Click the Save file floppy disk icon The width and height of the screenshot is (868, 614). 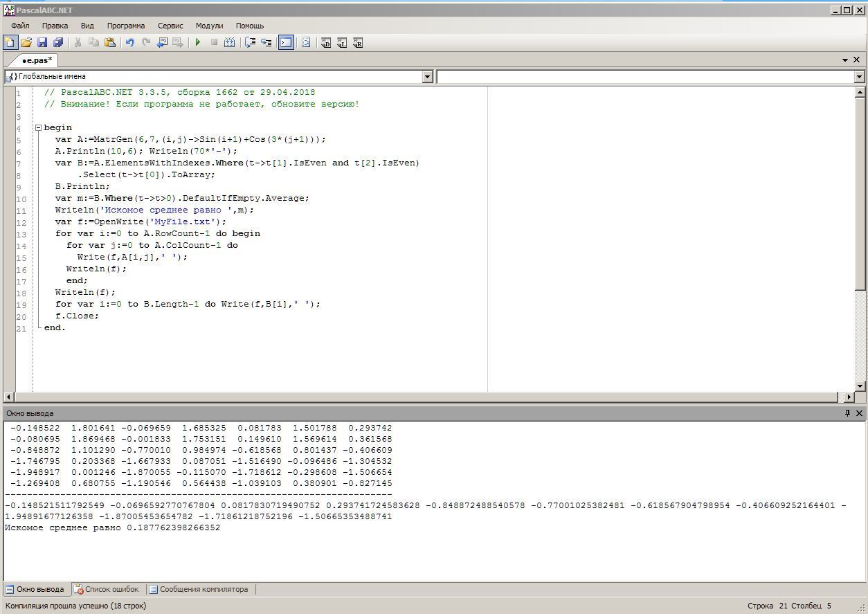(42, 43)
